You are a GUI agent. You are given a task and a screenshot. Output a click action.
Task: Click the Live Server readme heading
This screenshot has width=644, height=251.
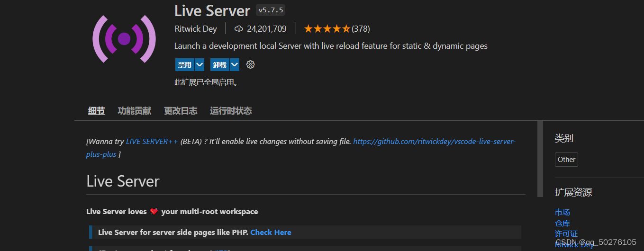tap(123, 181)
